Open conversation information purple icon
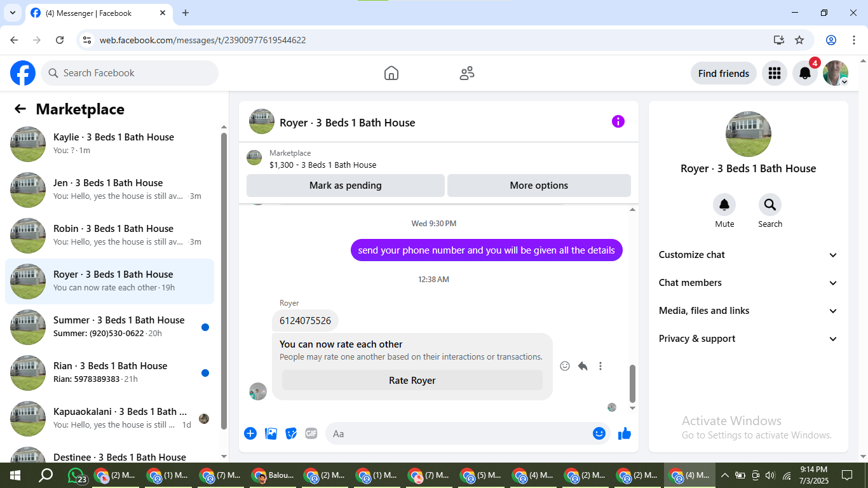The height and width of the screenshot is (488, 868). click(x=618, y=121)
